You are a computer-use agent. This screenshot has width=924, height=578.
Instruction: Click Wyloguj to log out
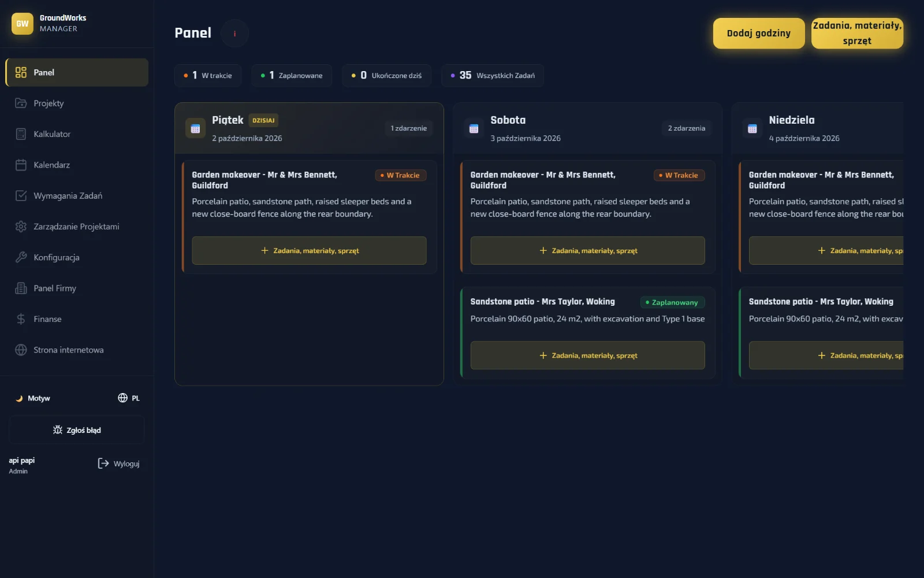click(118, 464)
